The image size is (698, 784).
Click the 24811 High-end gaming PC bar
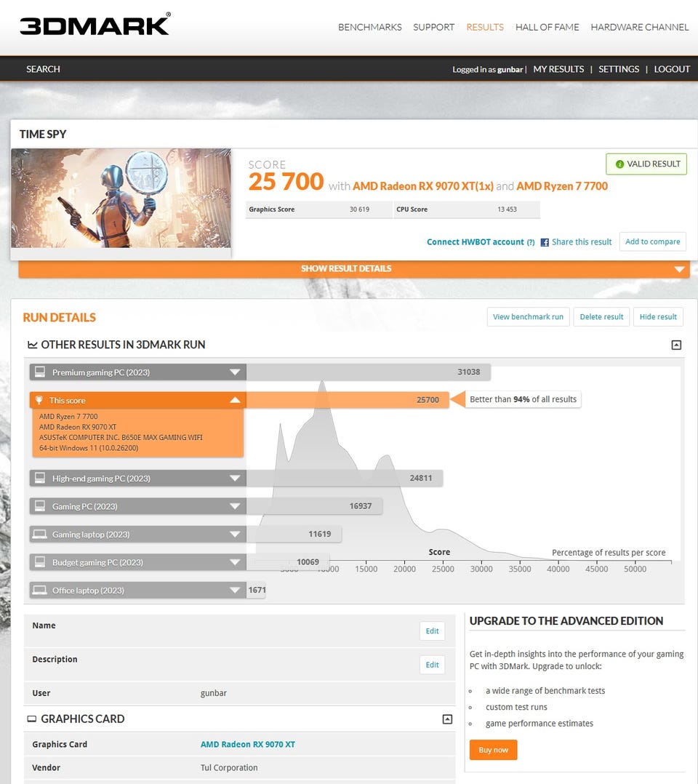345,478
